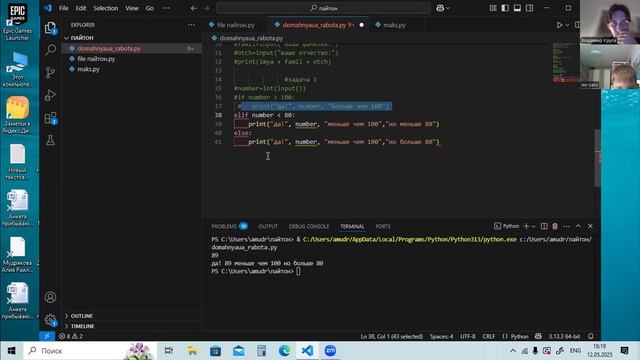
Task: Toggle the primary side bar
Action: click(505, 8)
